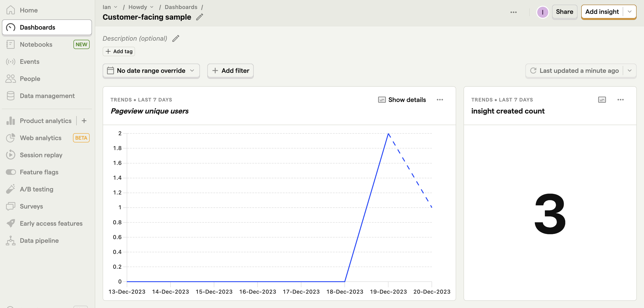Open the Add filter menu
Screen dimensions: 644x308
pos(231,70)
